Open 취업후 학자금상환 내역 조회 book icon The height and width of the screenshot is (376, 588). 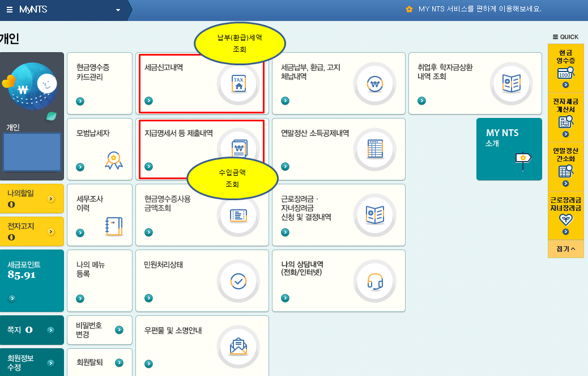(510, 83)
